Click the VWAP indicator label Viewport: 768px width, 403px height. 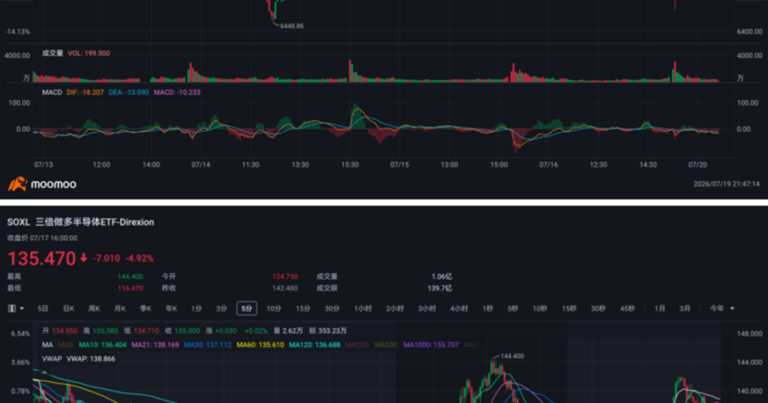(x=52, y=359)
